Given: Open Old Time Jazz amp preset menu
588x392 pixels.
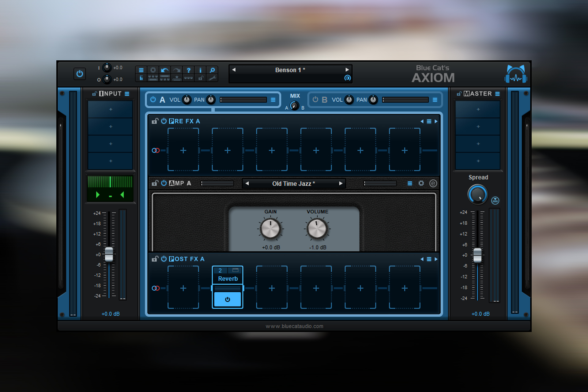Looking at the screenshot, I should point(294,183).
